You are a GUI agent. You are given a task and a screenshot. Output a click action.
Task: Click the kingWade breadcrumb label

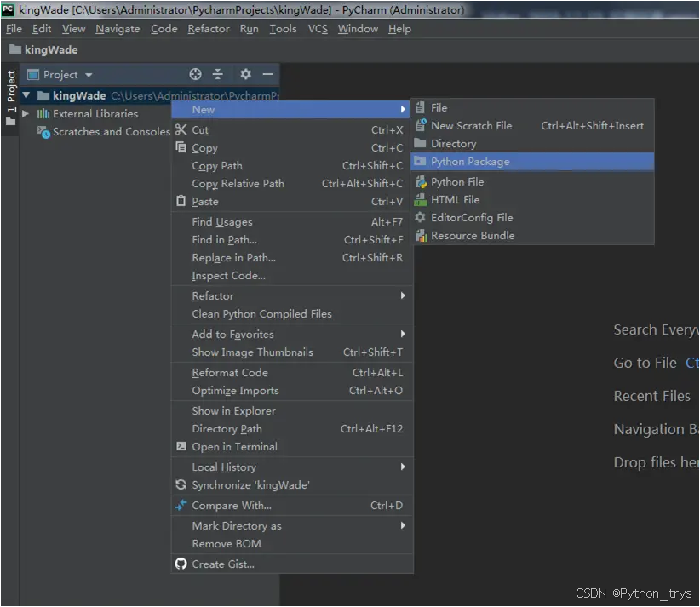pyautogui.click(x=51, y=49)
